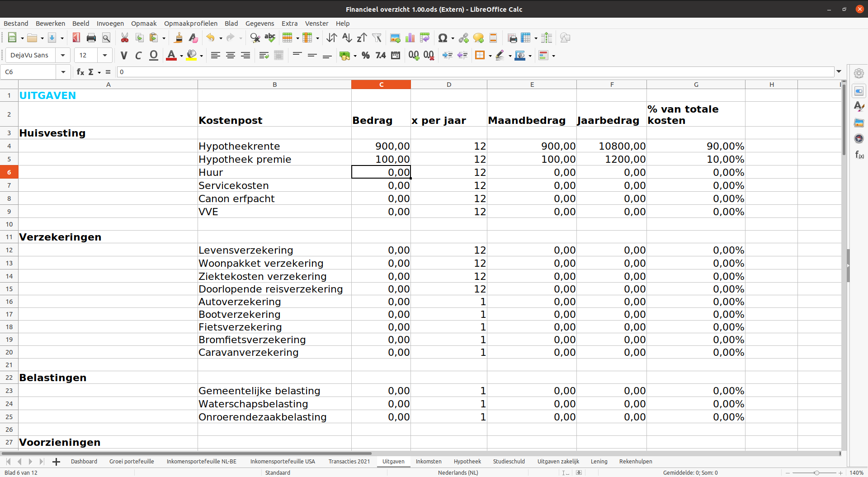868x477 pixels.
Task: Insert image icon
Action: [x=395, y=38]
